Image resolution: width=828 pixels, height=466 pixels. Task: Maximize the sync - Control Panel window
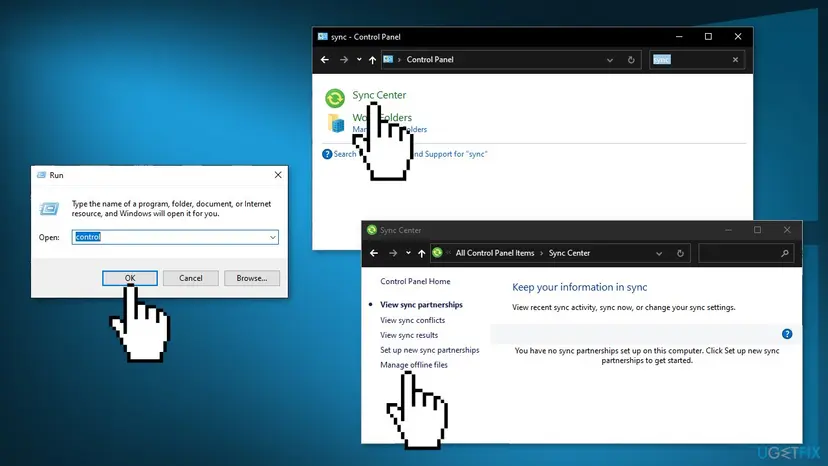point(708,36)
